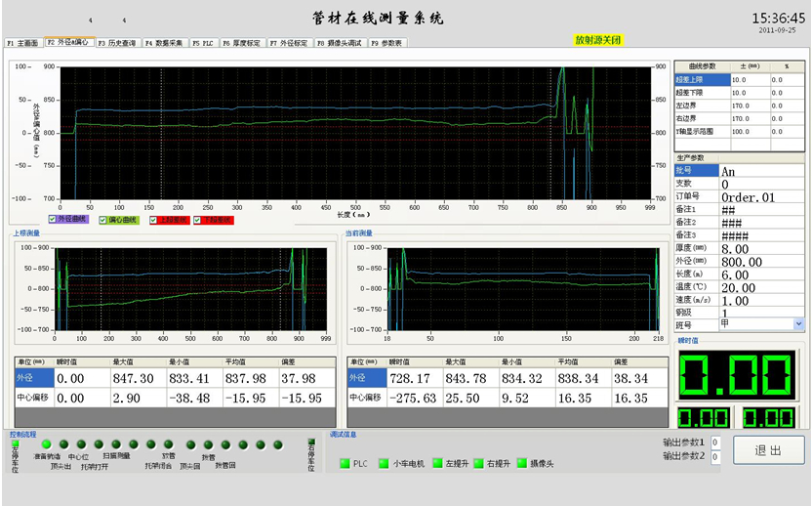Image resolution: width=812 pixels, height=506 pixels.
Task: Switch to the F1 主画面 tab
Action: coord(23,43)
